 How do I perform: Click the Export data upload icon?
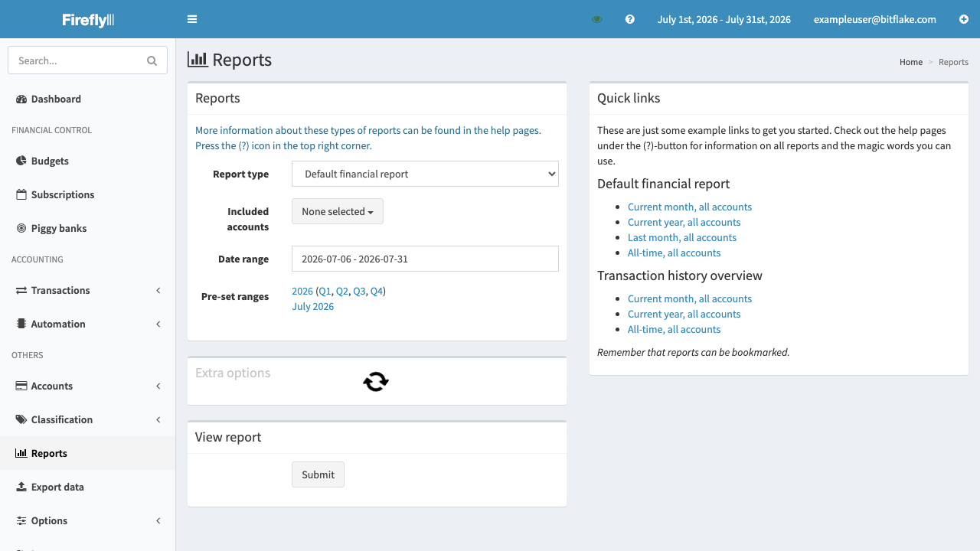[x=21, y=487]
